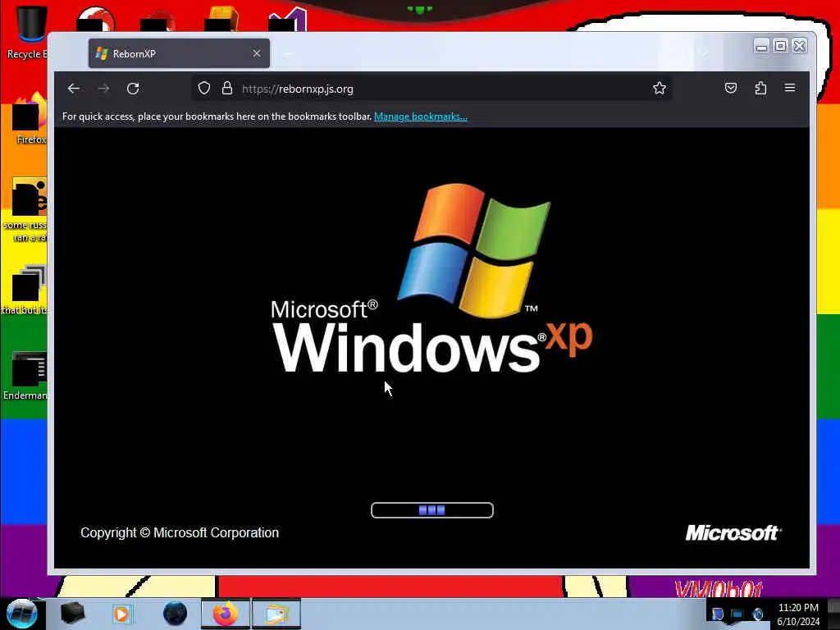
Task: Save page to Pocket icon
Action: click(731, 89)
